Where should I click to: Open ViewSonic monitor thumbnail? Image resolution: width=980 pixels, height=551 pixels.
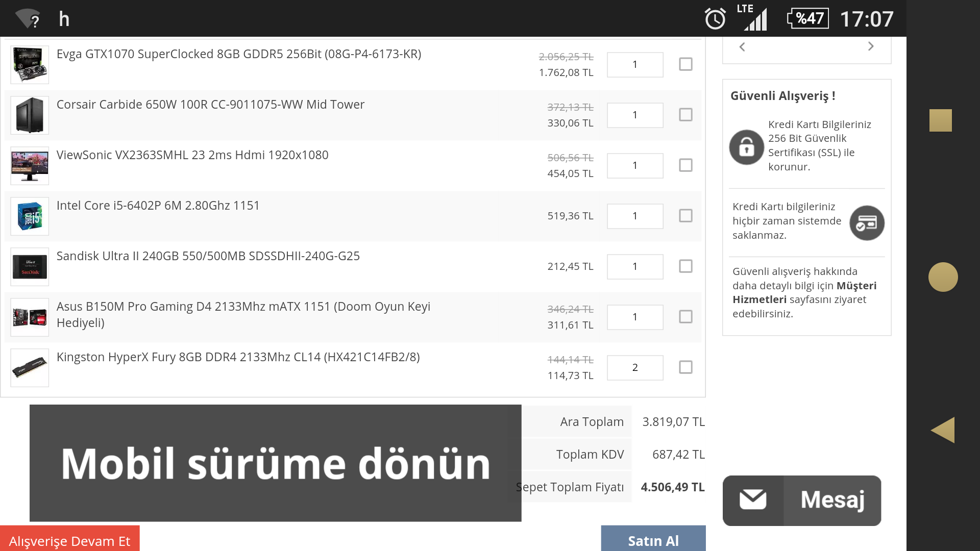coord(30,166)
